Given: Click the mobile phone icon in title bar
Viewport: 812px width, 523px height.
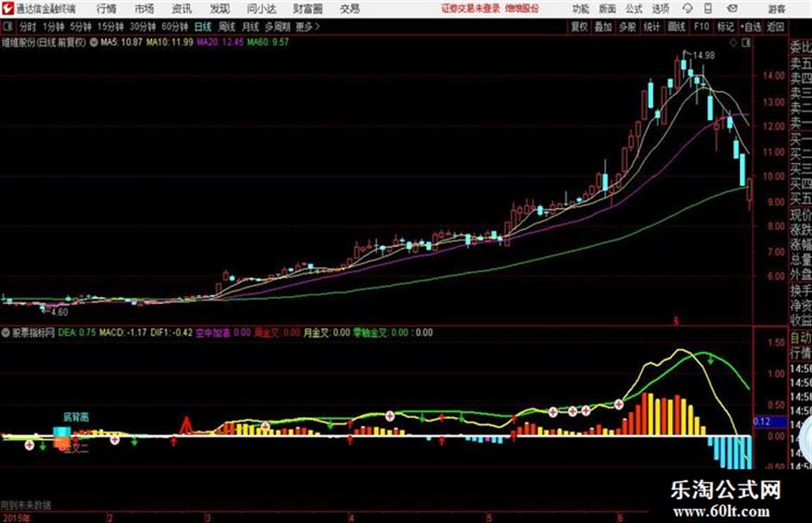Looking at the screenshot, I should tap(708, 9).
